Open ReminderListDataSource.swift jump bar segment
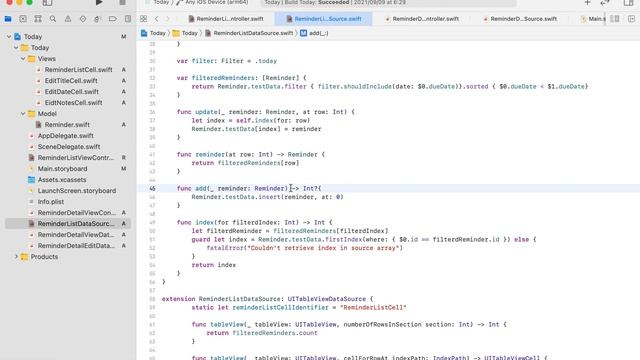The image size is (640, 360). click(249, 33)
